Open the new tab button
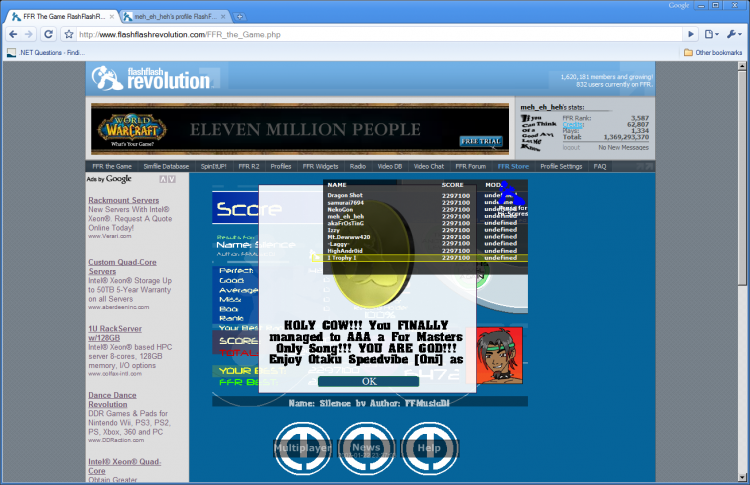The height and width of the screenshot is (485, 750). pyautogui.click(x=240, y=17)
